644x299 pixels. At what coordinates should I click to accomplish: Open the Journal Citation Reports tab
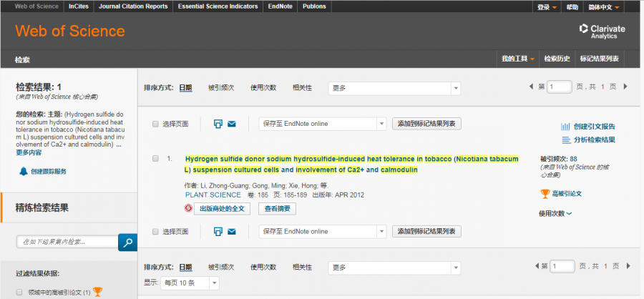click(x=134, y=6)
